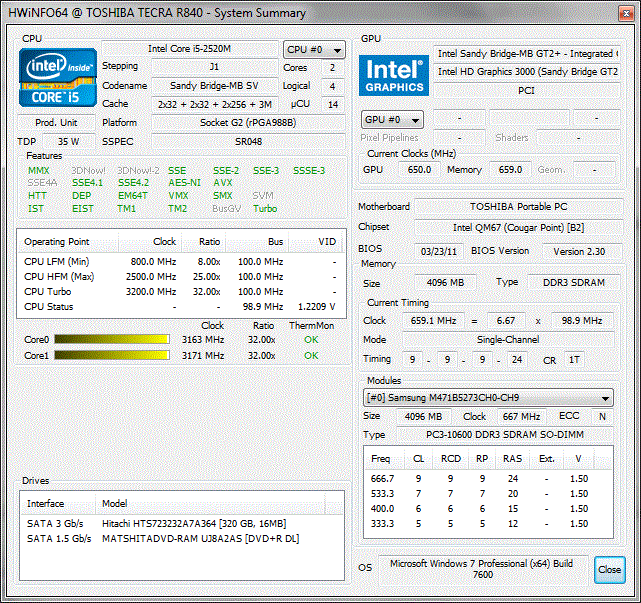Open the CPU #0 selector dropdown
This screenshot has height=603, width=641.
pyautogui.click(x=314, y=49)
